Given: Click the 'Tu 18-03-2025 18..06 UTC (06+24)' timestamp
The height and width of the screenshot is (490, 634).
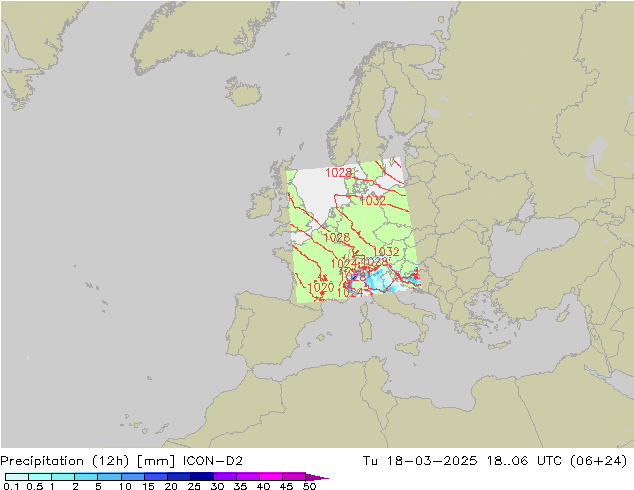Looking at the screenshot, I should (x=495, y=461).
